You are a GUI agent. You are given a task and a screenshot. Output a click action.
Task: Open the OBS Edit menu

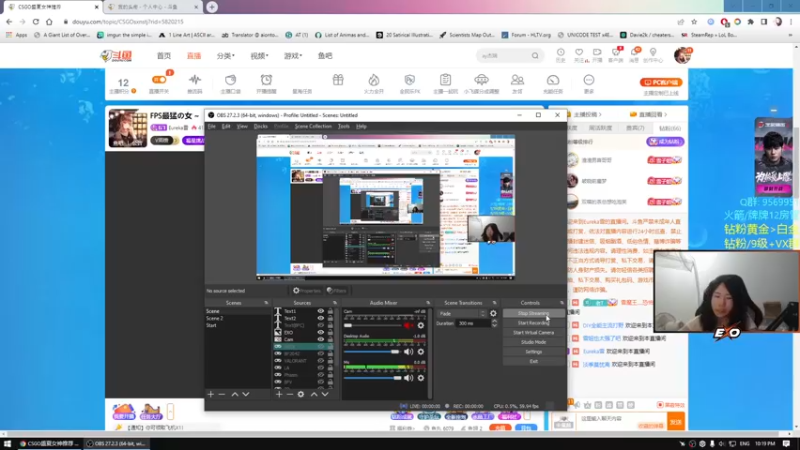[x=226, y=126]
